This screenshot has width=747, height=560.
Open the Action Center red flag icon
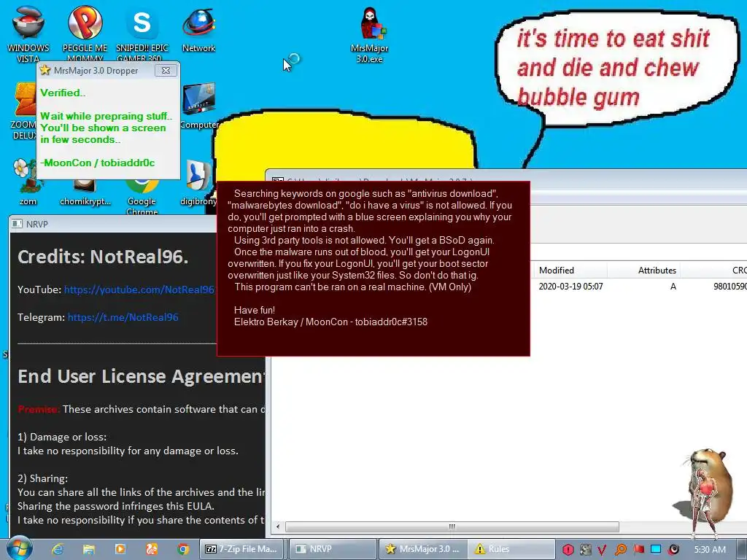[x=638, y=550]
